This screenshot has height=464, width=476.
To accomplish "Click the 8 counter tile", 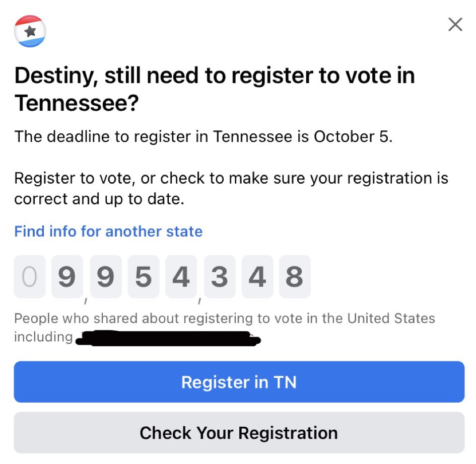I will click(295, 277).
